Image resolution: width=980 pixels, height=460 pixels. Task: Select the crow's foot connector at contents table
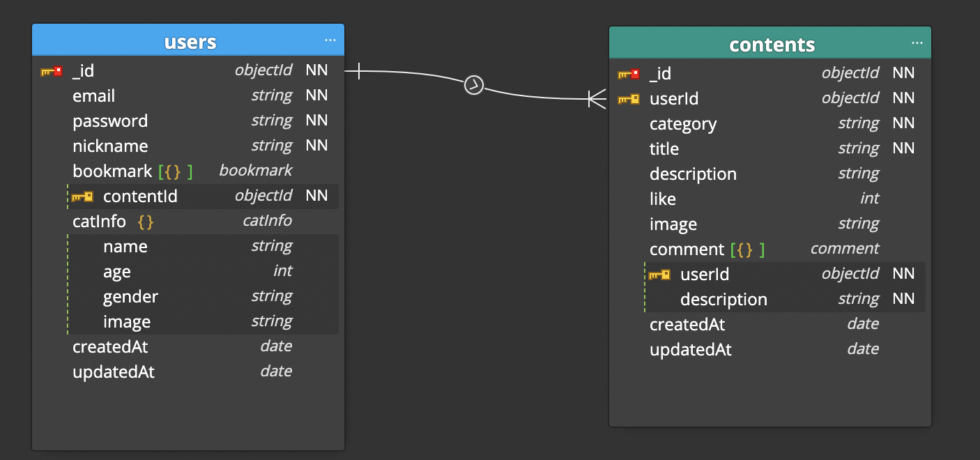(596, 100)
